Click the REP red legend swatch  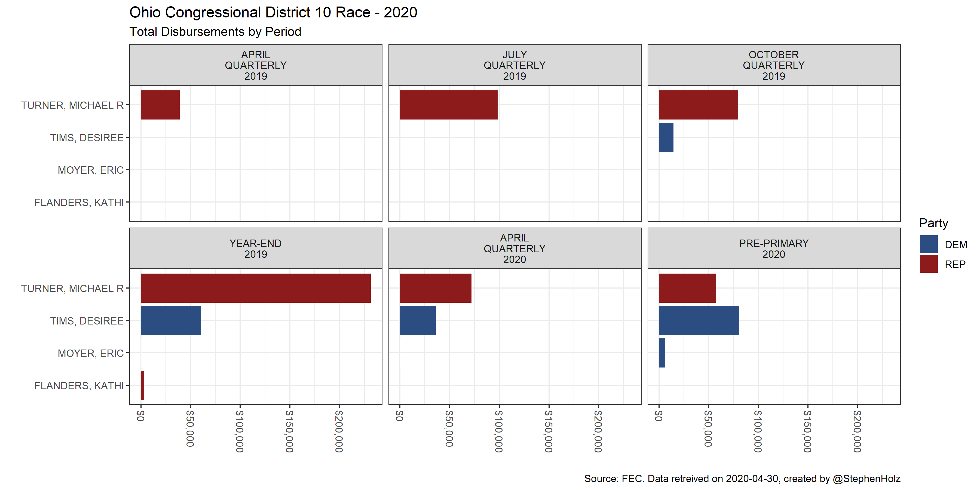click(928, 264)
